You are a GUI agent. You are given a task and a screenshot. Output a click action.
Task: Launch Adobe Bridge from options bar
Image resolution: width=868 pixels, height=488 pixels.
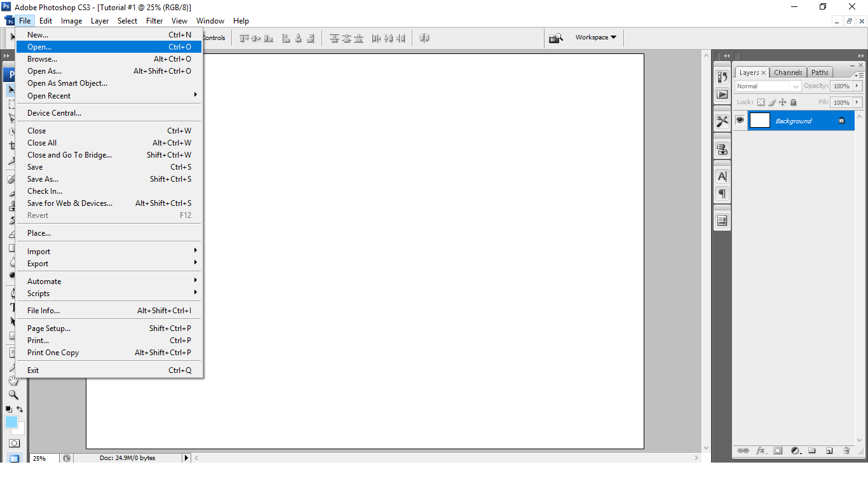[556, 38]
